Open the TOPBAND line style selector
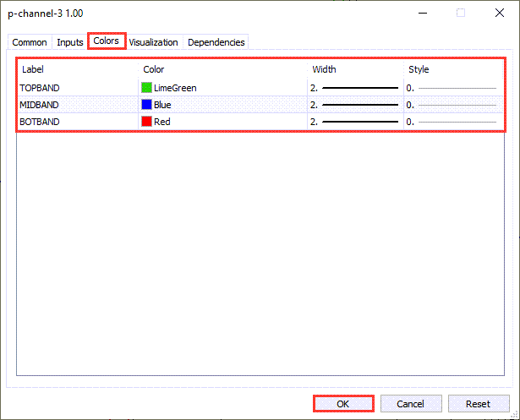 452,88
